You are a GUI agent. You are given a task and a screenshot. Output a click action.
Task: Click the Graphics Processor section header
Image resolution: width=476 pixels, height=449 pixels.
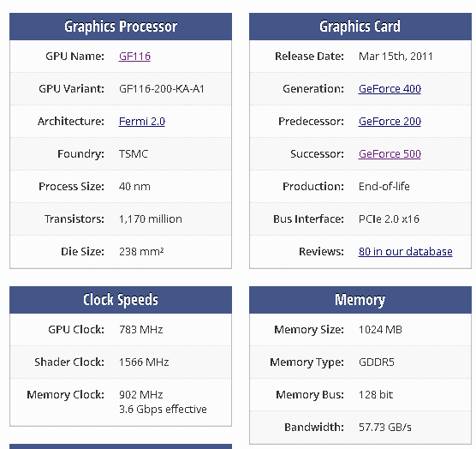click(121, 27)
